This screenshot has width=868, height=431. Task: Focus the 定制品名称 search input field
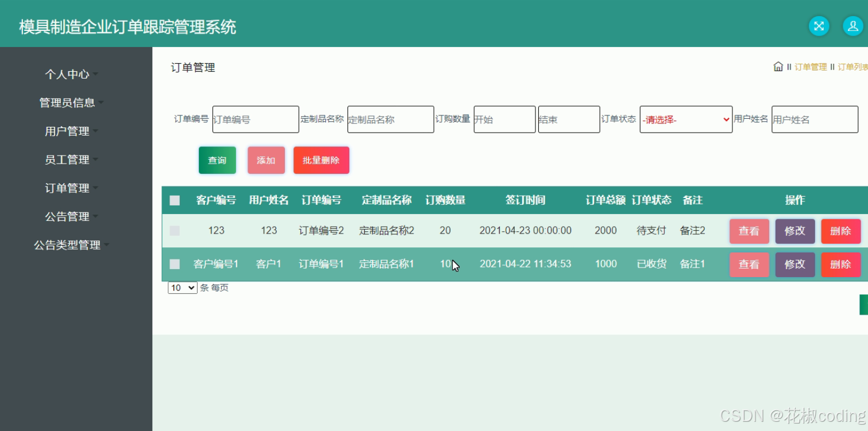pos(391,119)
